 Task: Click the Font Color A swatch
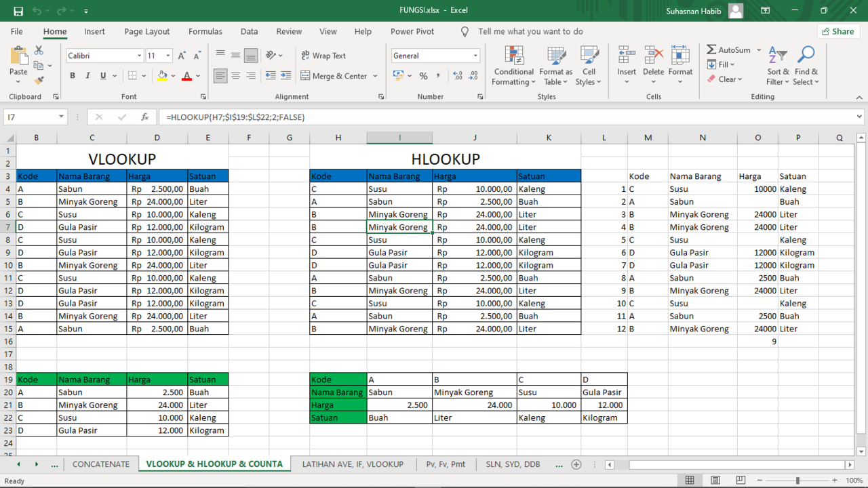click(x=187, y=76)
